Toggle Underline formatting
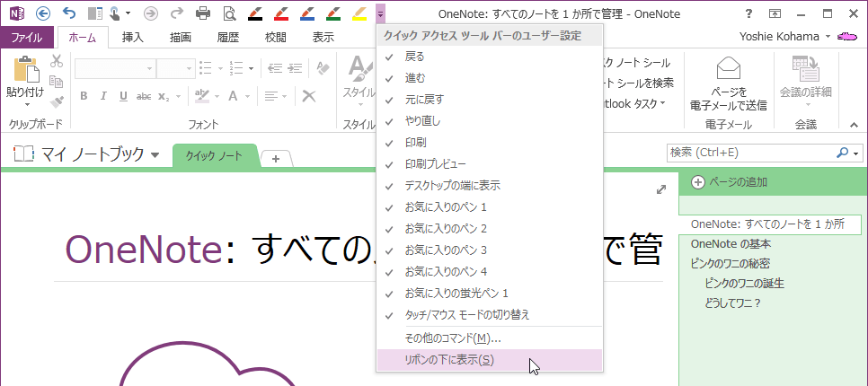This screenshot has height=386, width=868. (123, 96)
